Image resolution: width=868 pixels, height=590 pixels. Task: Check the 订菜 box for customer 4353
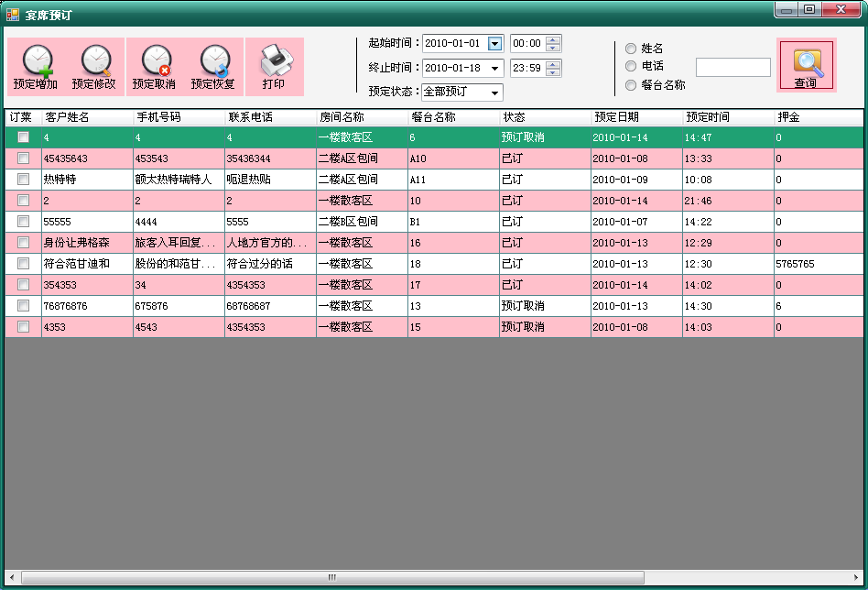23,327
